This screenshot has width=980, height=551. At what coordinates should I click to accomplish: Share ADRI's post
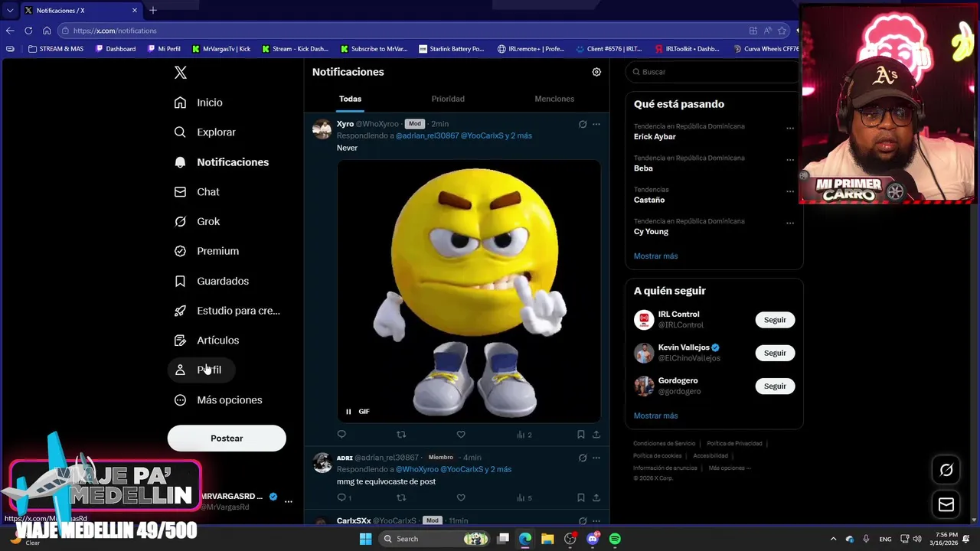596,498
